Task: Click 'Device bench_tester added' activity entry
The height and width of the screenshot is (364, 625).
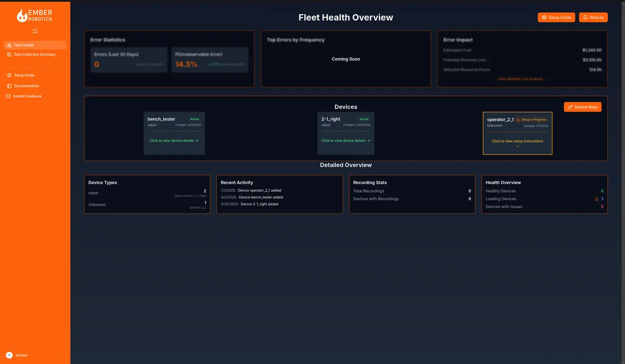Action: click(x=261, y=197)
